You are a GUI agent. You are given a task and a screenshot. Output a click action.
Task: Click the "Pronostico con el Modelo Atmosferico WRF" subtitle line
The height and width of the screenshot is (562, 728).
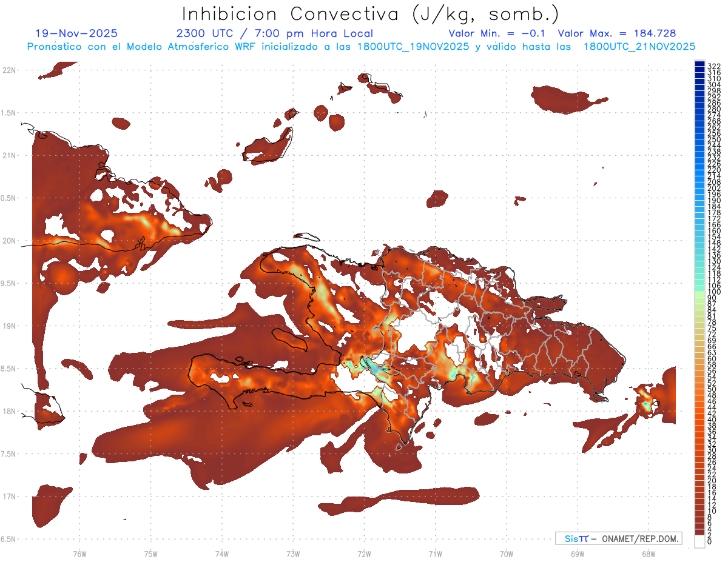click(361, 46)
